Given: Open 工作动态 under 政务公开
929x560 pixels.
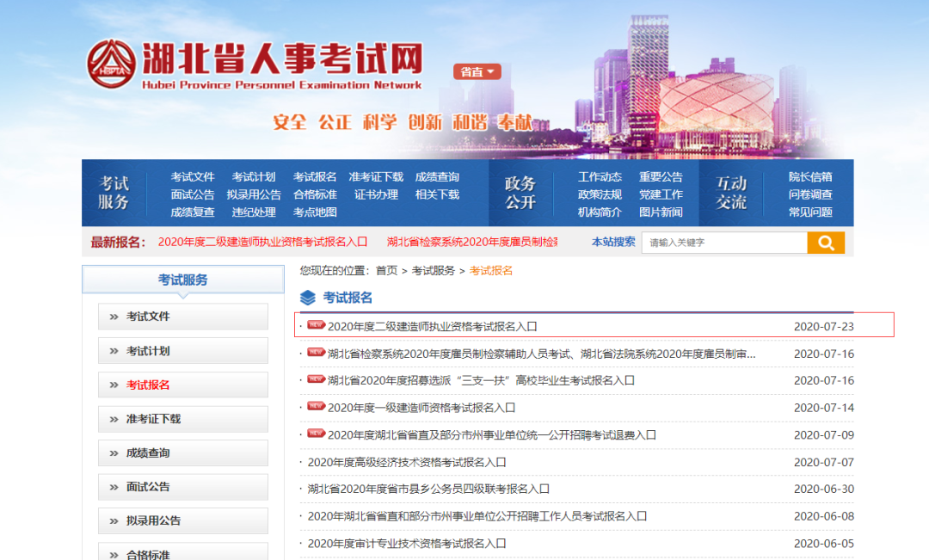Looking at the screenshot, I should coord(600,176).
